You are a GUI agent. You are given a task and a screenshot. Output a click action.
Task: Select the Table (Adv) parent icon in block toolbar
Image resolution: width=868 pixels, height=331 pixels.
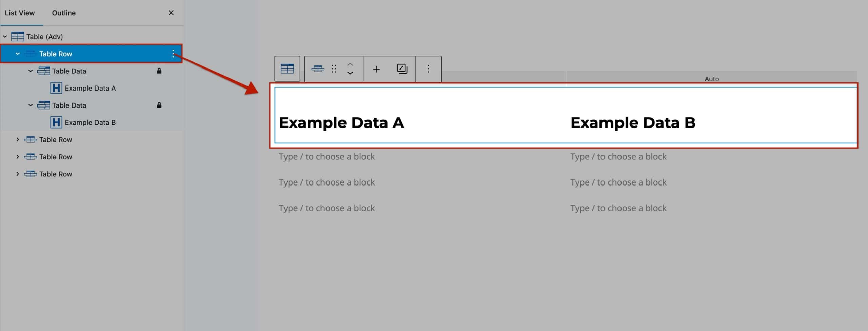click(287, 69)
